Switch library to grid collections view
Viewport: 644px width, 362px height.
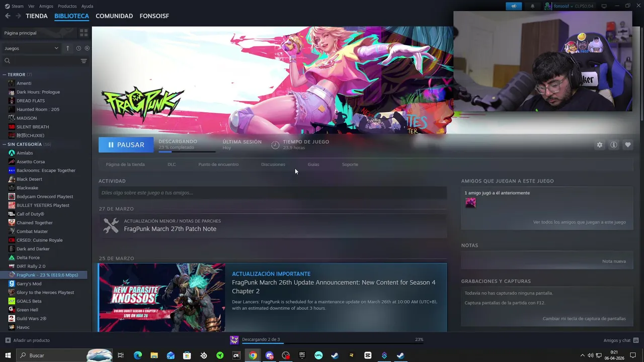point(84,33)
